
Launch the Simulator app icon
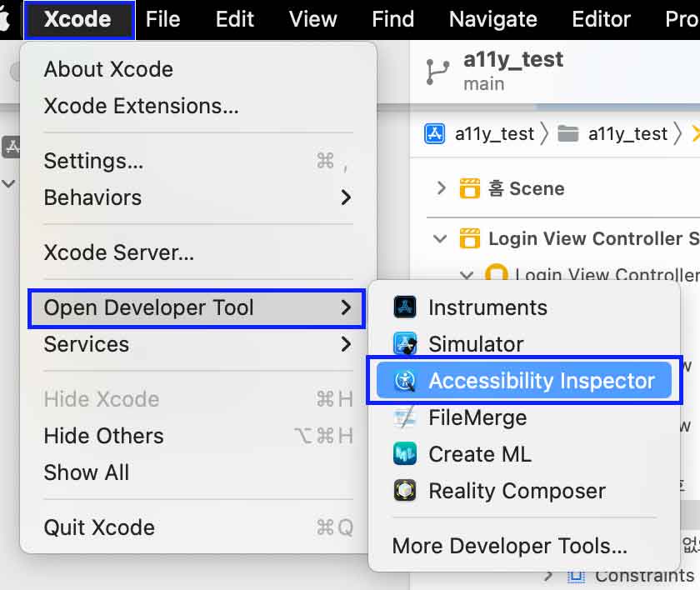pyautogui.click(x=405, y=344)
